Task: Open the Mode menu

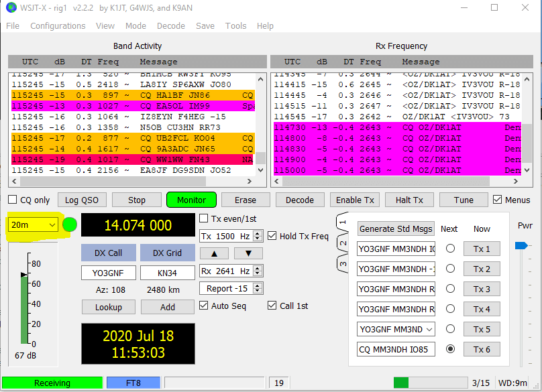Action: 135,26
